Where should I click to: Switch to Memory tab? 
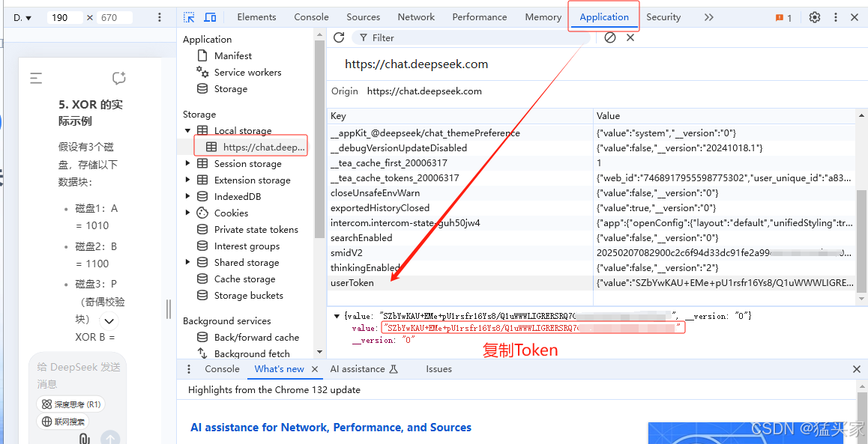point(543,17)
